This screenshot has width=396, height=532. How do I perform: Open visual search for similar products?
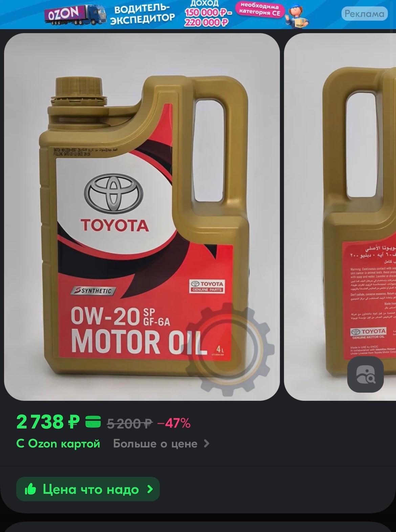point(366,374)
